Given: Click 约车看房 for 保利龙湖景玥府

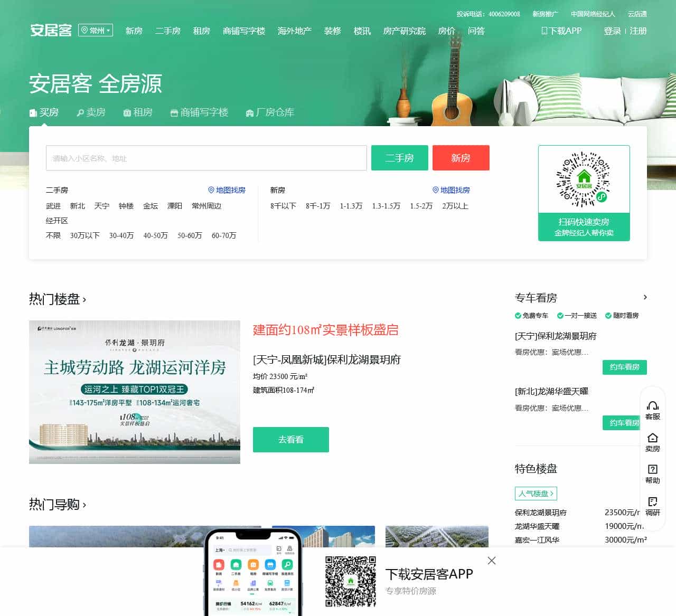Looking at the screenshot, I should (625, 367).
